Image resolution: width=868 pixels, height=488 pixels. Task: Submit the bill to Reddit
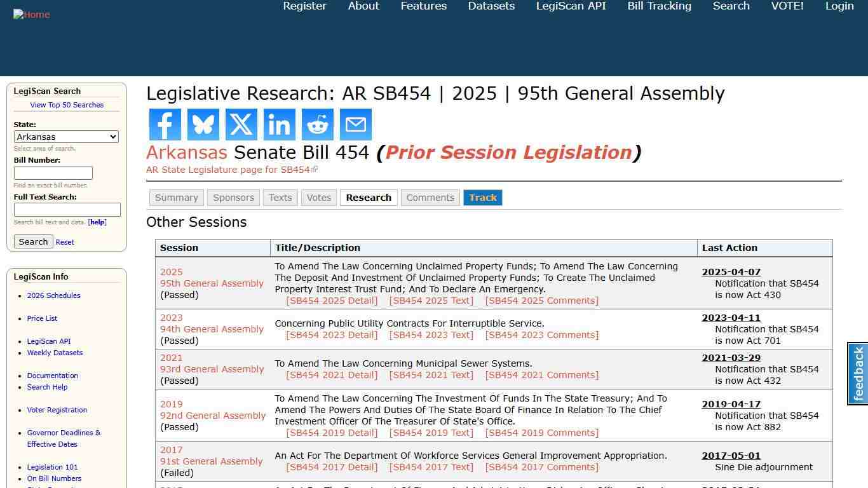(x=317, y=125)
